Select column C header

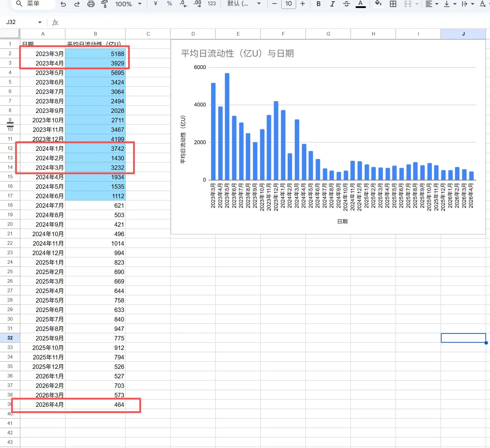click(148, 34)
